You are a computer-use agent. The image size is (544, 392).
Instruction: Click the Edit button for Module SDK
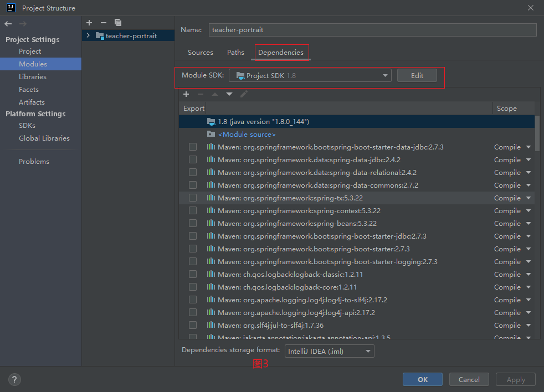point(417,76)
